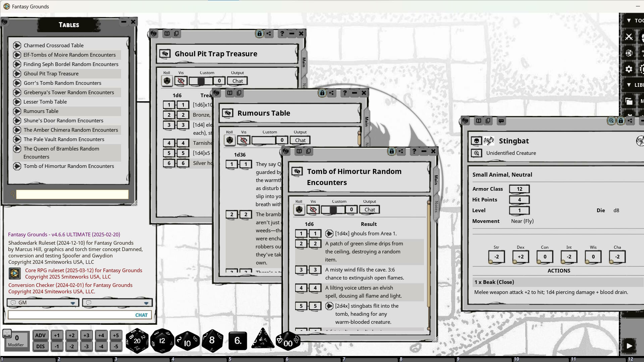Click the Roll die icon in Tomb of Himortur table
The height and width of the screenshot is (362, 644).
pos(299,210)
